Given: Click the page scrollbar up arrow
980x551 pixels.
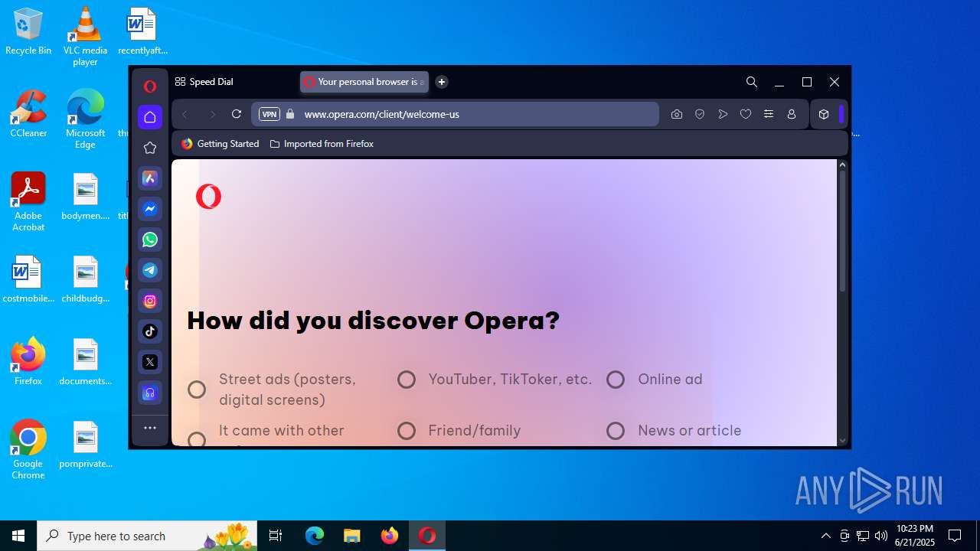Looking at the screenshot, I should click(842, 165).
